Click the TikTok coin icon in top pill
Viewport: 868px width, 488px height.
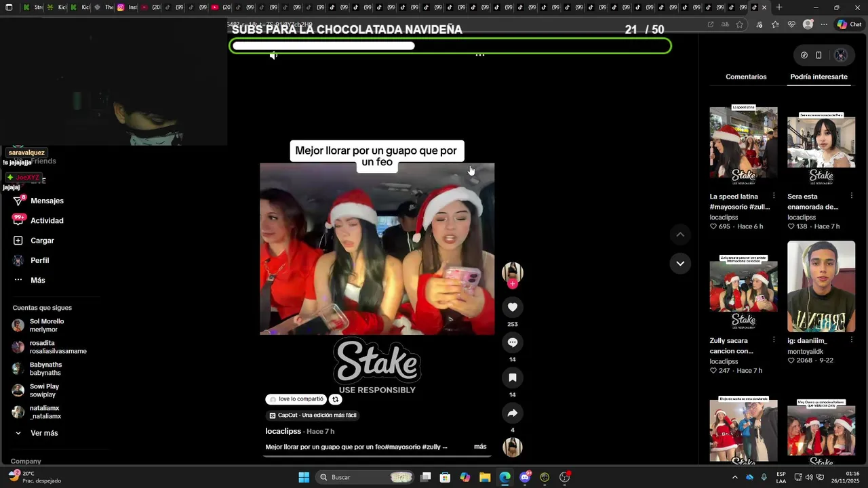[x=804, y=56]
